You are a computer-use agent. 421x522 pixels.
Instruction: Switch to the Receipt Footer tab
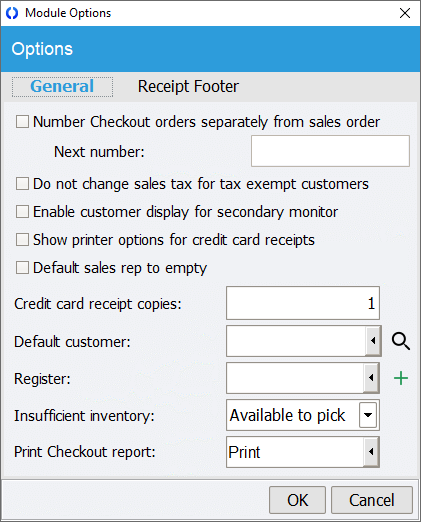pyautogui.click(x=188, y=86)
